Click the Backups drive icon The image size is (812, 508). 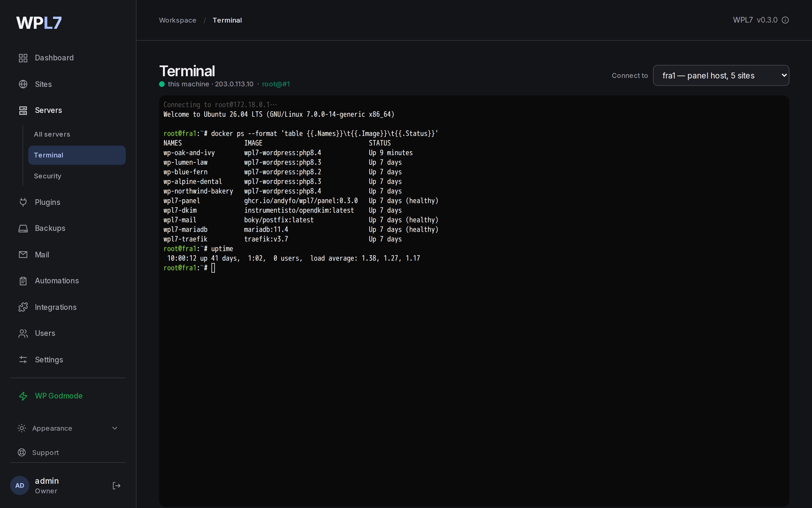[23, 228]
